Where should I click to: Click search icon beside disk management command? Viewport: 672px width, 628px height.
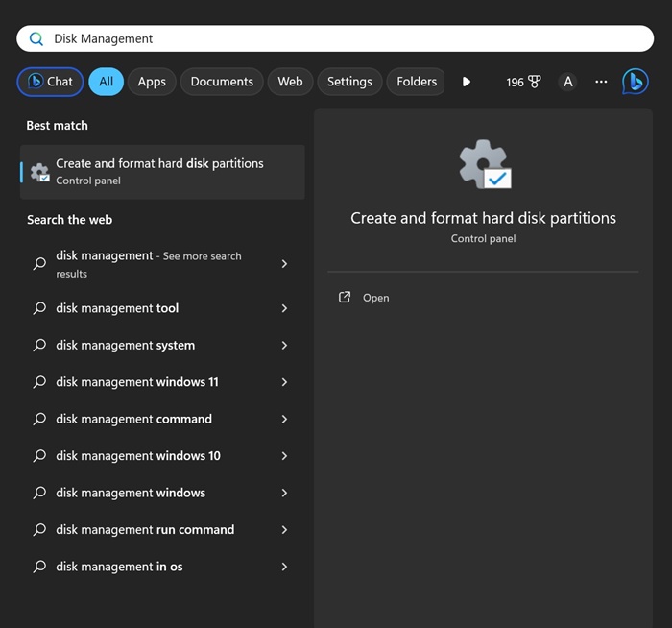coord(39,419)
